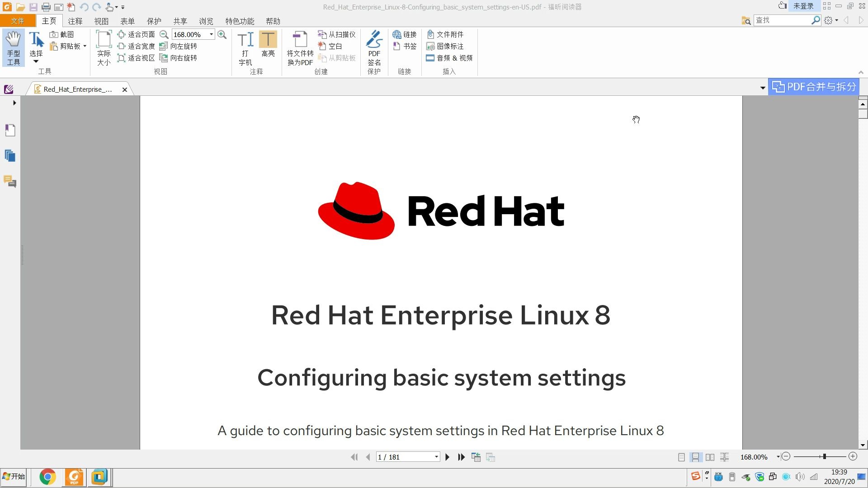Create a blank PDF
The image size is (868, 488).
(x=330, y=46)
